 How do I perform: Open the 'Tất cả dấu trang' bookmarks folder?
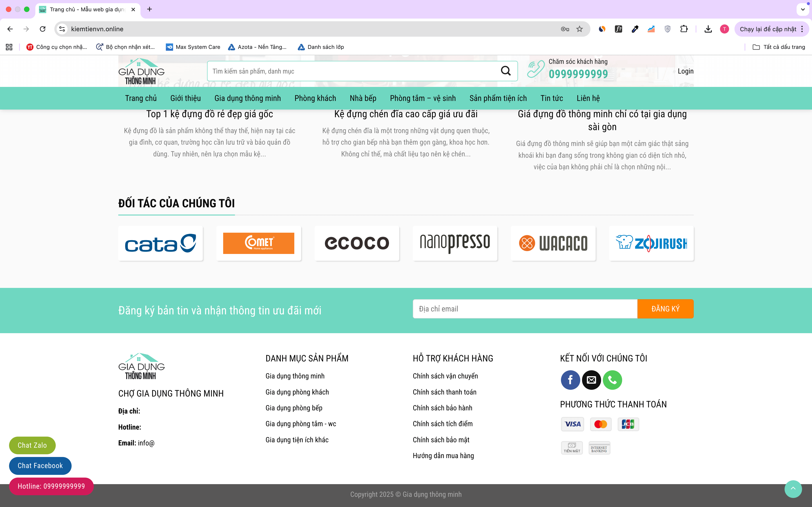pos(779,47)
